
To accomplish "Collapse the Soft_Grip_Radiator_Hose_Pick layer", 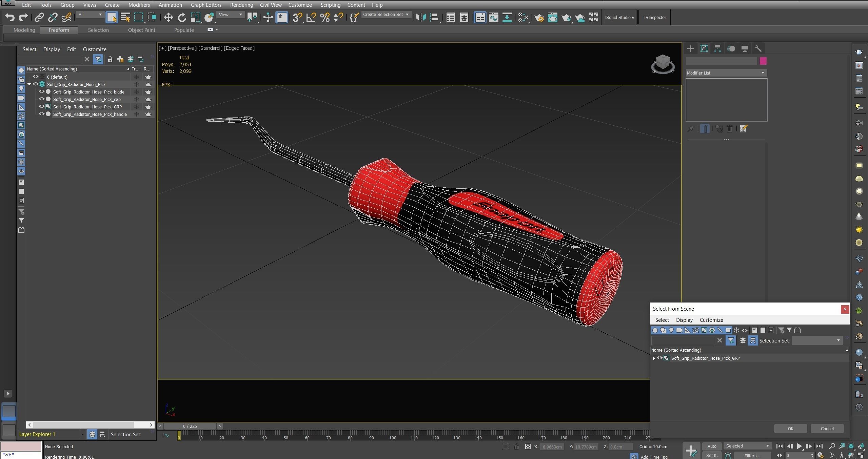I will click(29, 84).
